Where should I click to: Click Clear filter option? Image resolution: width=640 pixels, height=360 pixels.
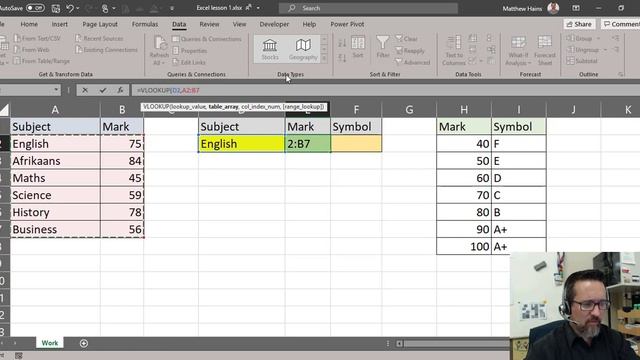(x=407, y=39)
